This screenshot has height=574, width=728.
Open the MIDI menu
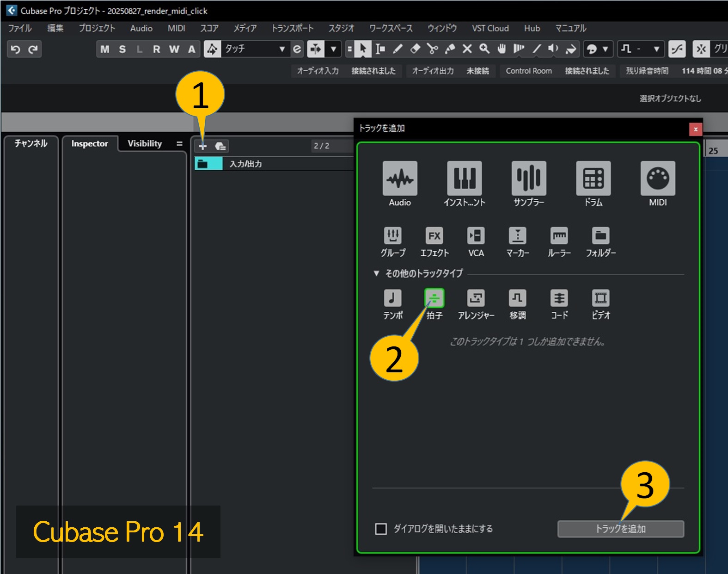click(176, 28)
